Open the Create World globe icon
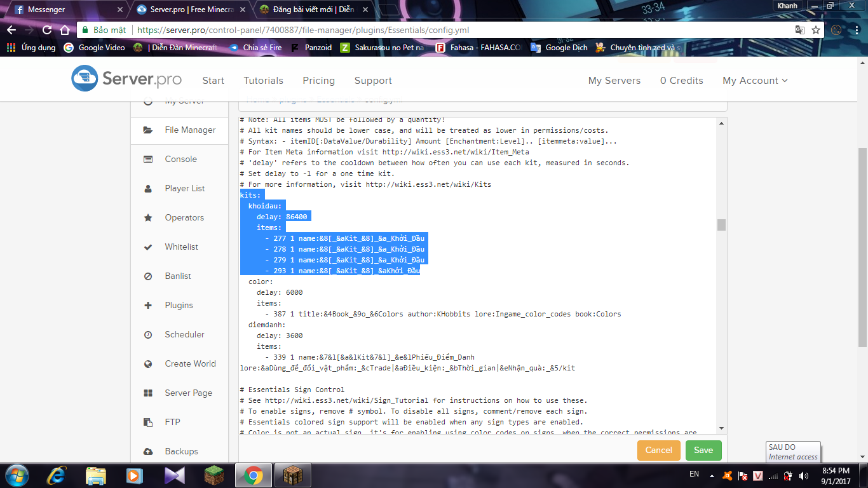The height and width of the screenshot is (488, 868). [148, 364]
